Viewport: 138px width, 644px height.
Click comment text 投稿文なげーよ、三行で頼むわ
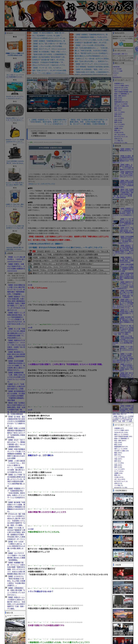pyautogui.click(x=41, y=455)
